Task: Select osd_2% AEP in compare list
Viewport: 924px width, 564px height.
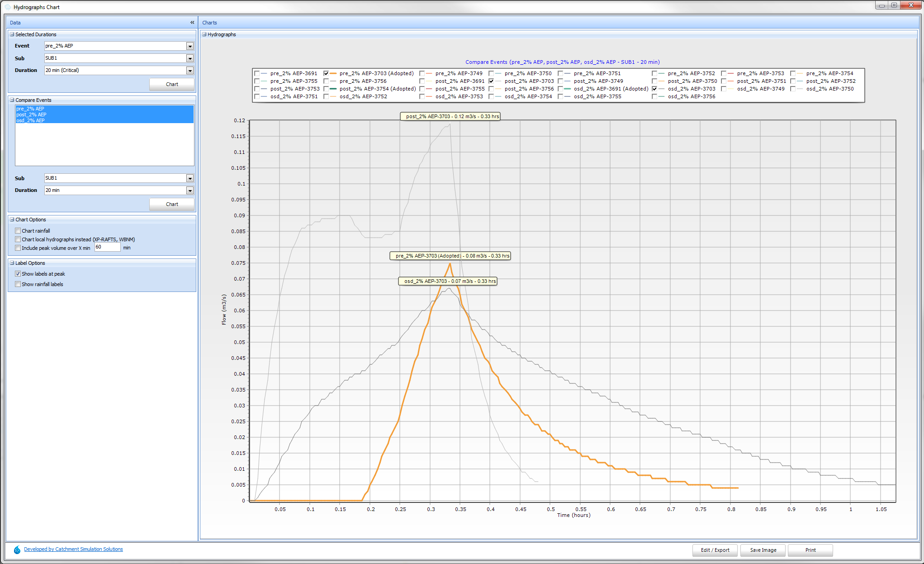Action: click(30, 120)
